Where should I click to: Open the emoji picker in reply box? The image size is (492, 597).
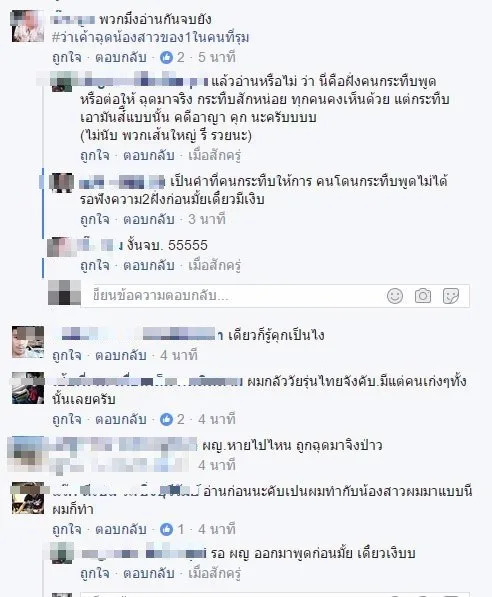395,296
